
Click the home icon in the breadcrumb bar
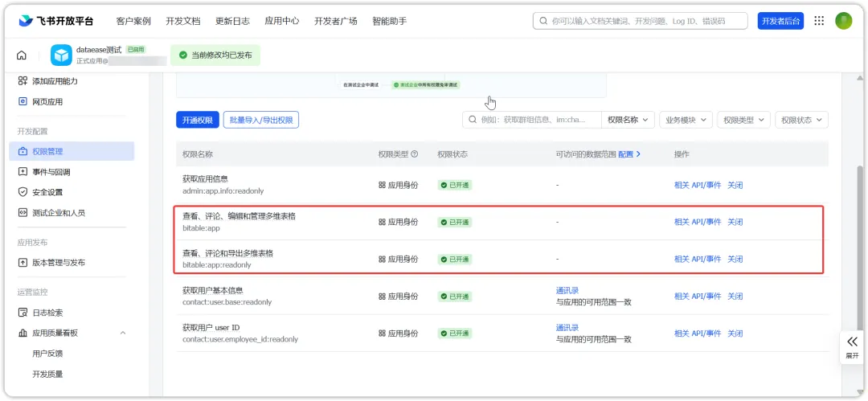(21, 55)
